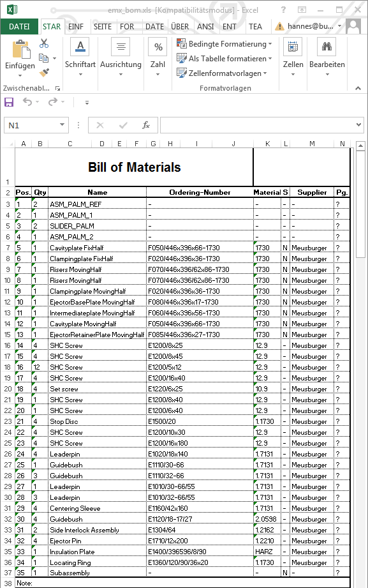Click the vertical scrollbar up arrow

tap(360, 146)
